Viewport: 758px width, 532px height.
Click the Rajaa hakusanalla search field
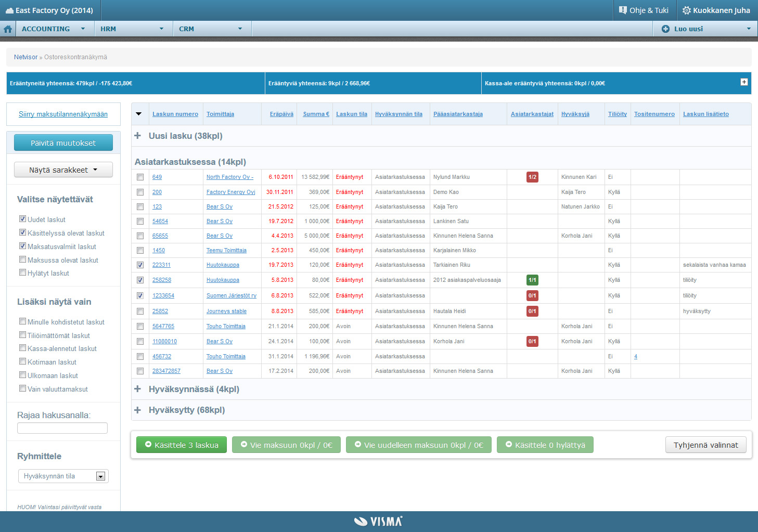tap(62, 428)
